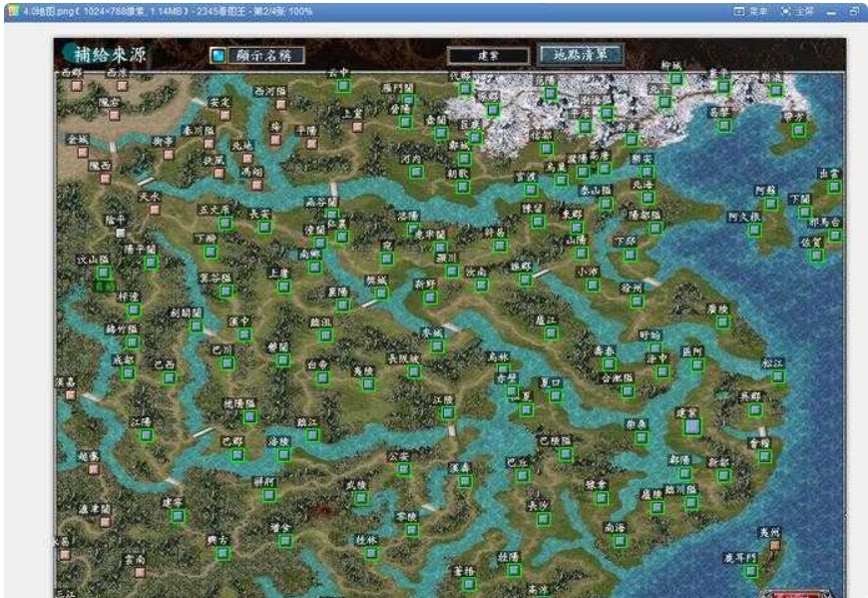Select the 桂林 city marker
The image size is (868, 598).
click(x=371, y=552)
